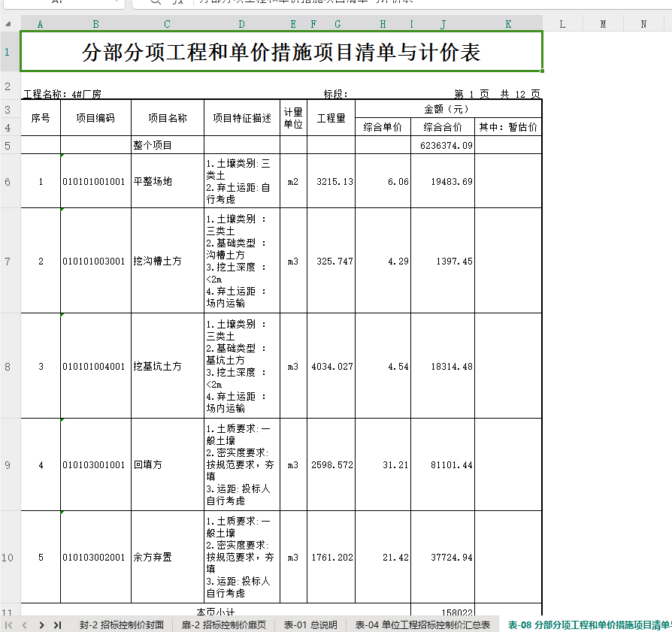Select the 平整场地 item name cell
The height and width of the screenshot is (632, 672).
click(x=167, y=181)
